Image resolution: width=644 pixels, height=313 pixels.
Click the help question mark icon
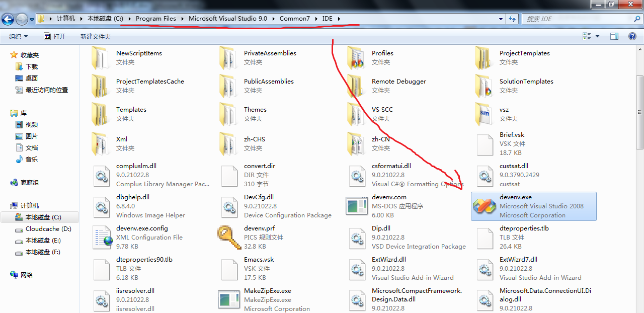[x=632, y=36]
